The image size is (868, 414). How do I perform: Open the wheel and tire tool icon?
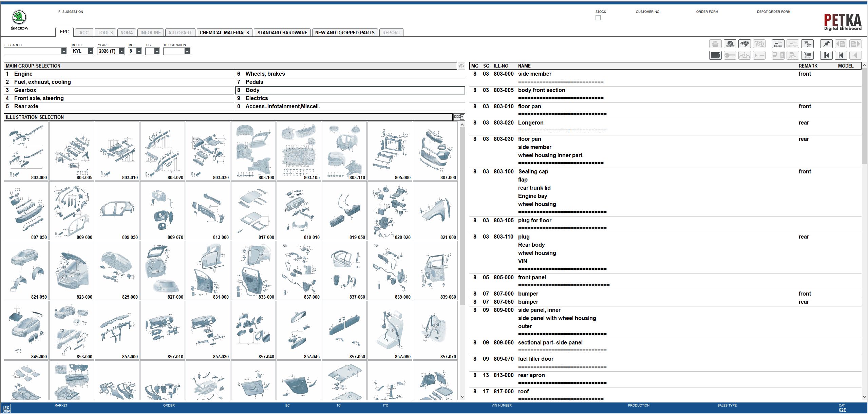coord(730,44)
